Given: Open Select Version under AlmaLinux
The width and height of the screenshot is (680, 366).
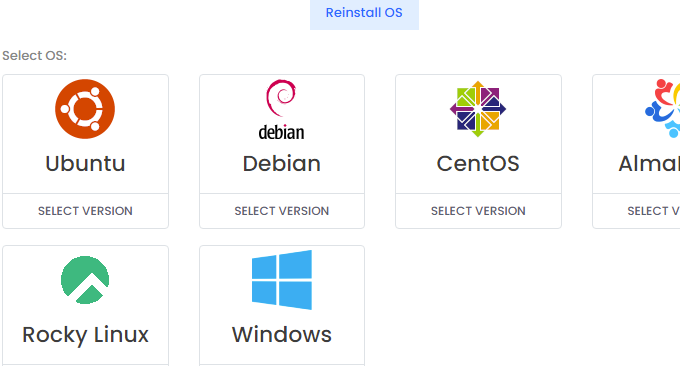Looking at the screenshot, I should click(653, 211).
